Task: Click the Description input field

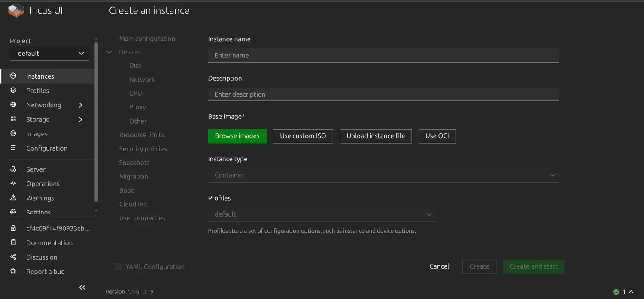Action: click(383, 94)
